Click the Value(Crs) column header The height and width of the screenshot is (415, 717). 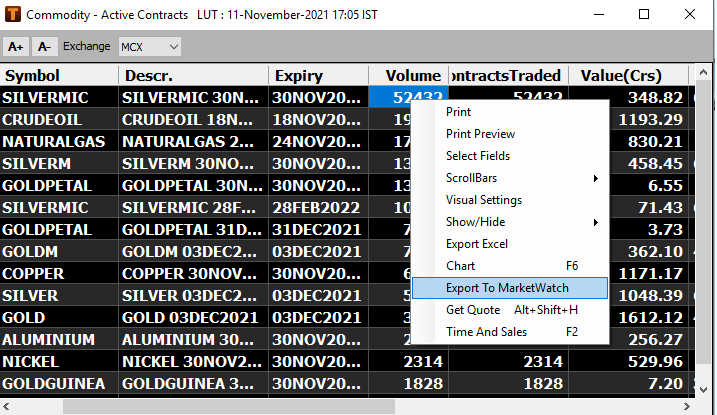coord(630,76)
